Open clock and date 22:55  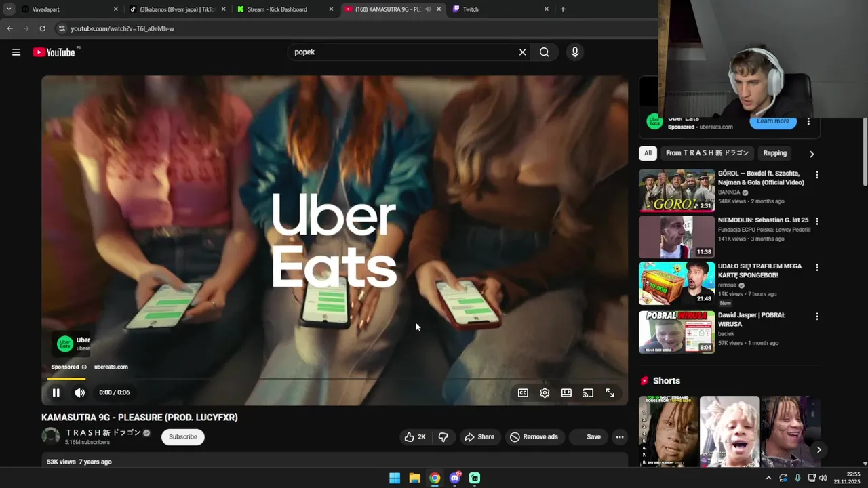coord(848,478)
